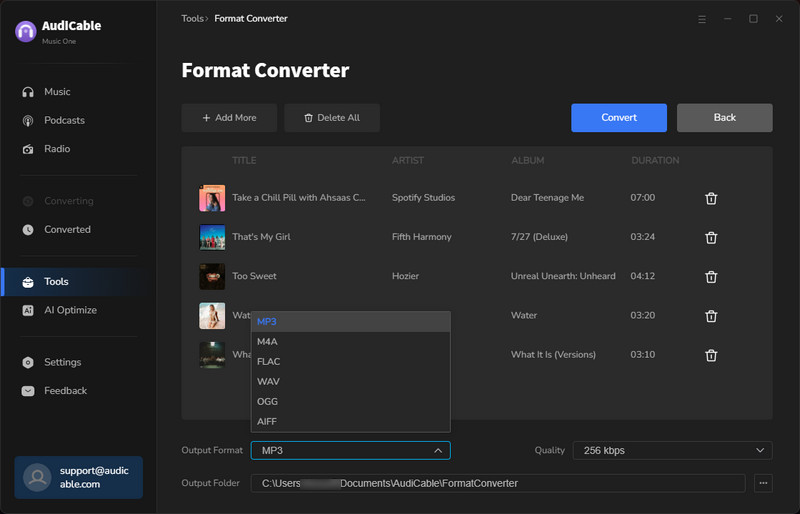Select Music in the sidebar
Viewport: 800px width, 514px height.
click(x=57, y=92)
